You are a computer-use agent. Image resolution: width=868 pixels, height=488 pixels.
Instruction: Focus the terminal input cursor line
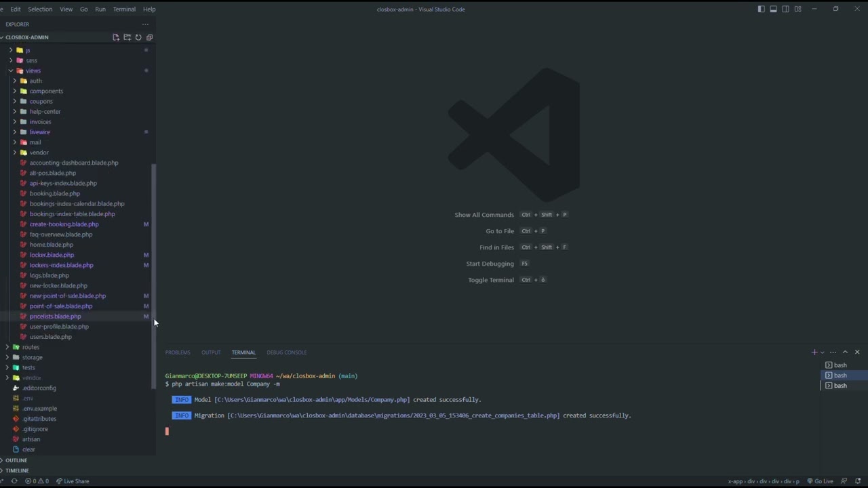coord(167,431)
